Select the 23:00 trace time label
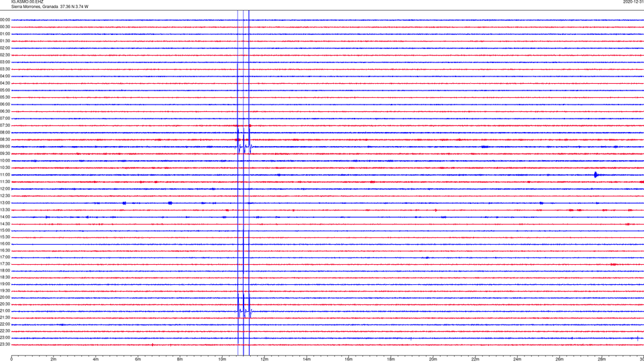The width and height of the screenshot is (644, 362). (x=5, y=338)
